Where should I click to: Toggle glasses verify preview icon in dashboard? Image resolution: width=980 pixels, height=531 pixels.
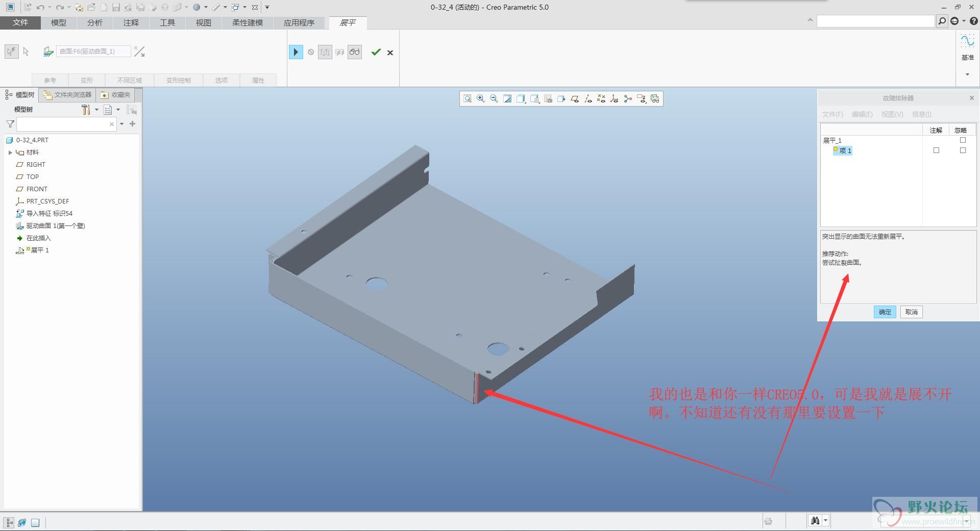[x=355, y=52]
